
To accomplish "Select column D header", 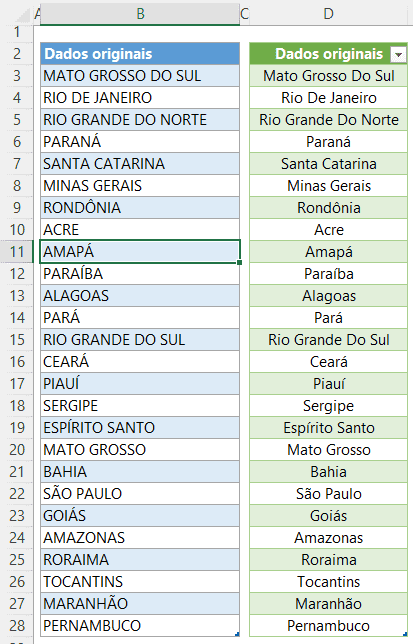I will pyautogui.click(x=328, y=14).
